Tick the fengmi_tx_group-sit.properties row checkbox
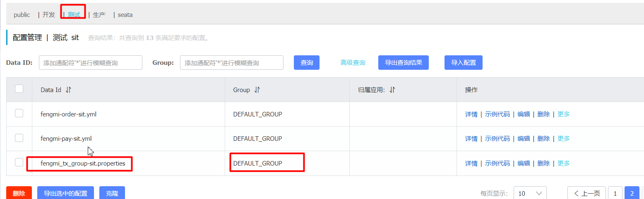 click(x=19, y=163)
